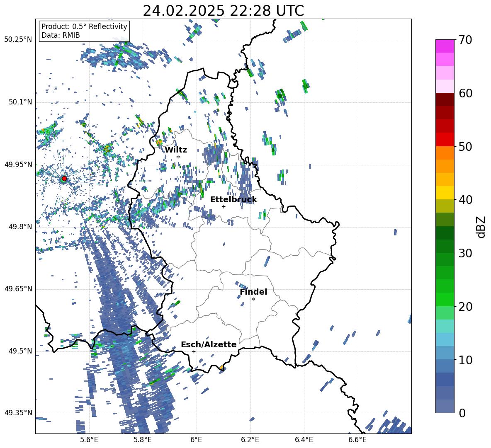The height and width of the screenshot is (448, 491).
Task: Click the colorbar 30 tick label
Action: pyautogui.click(x=465, y=253)
